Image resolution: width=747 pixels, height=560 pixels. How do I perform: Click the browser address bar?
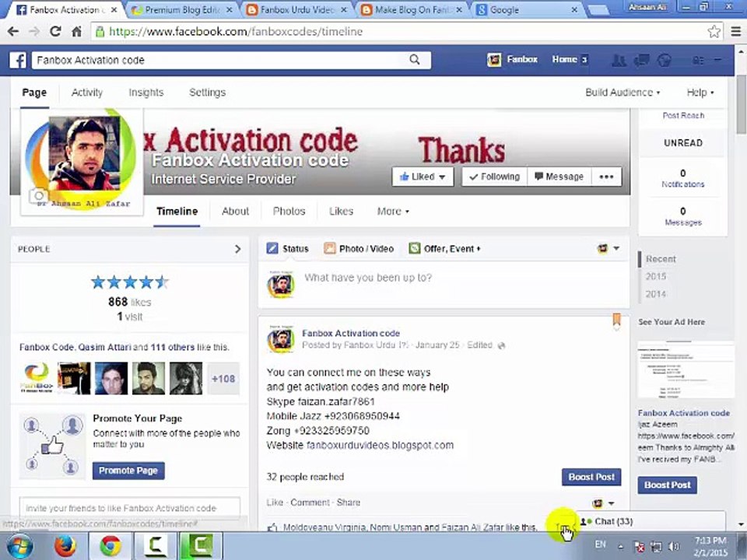(x=399, y=31)
